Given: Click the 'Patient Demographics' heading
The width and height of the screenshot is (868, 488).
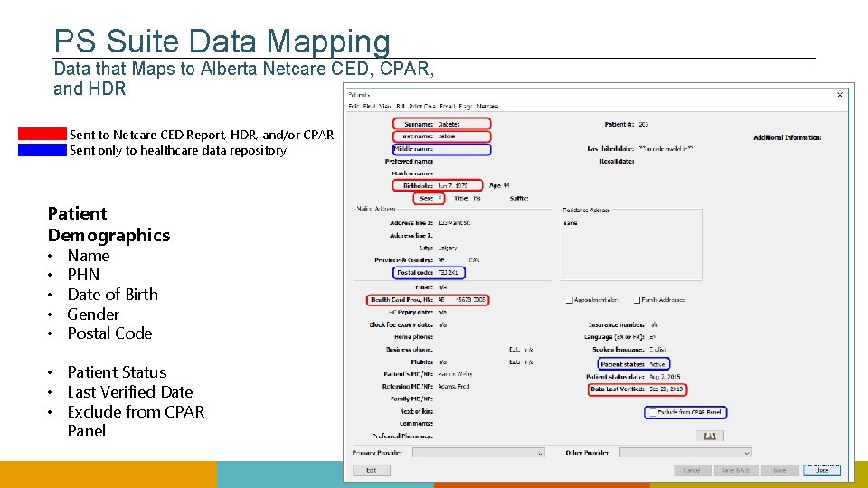Looking at the screenshot, I should (108, 224).
